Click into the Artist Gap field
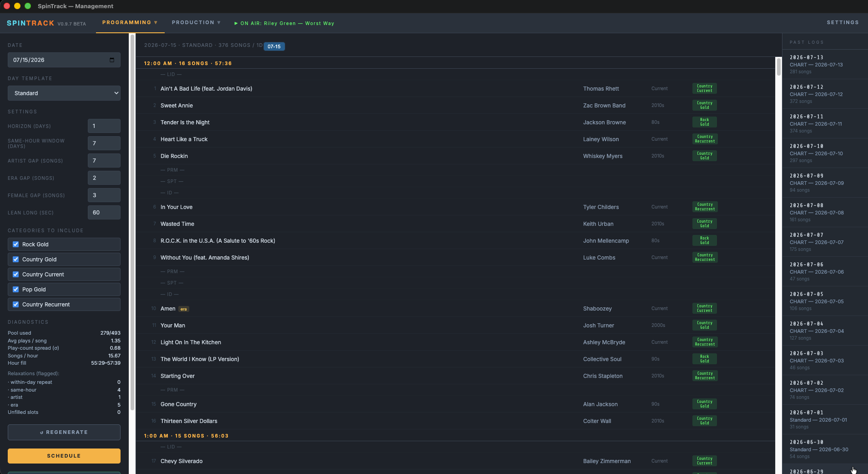Screen dimensions: 868x474 click(x=104, y=161)
